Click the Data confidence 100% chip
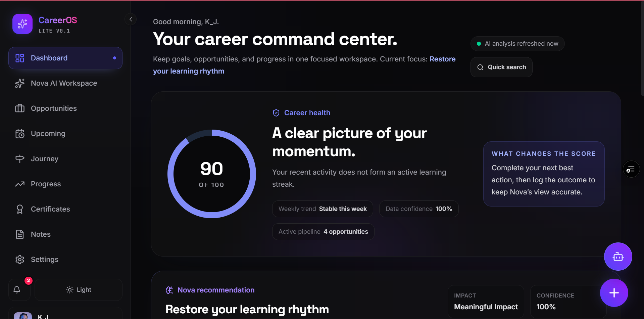The image size is (644, 319). pyautogui.click(x=419, y=209)
